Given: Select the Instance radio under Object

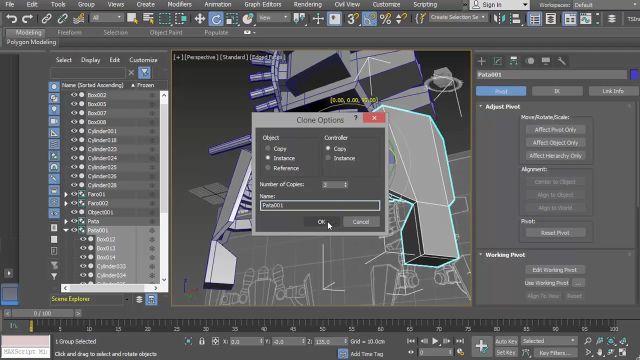Looking at the screenshot, I should pyautogui.click(x=268, y=158).
